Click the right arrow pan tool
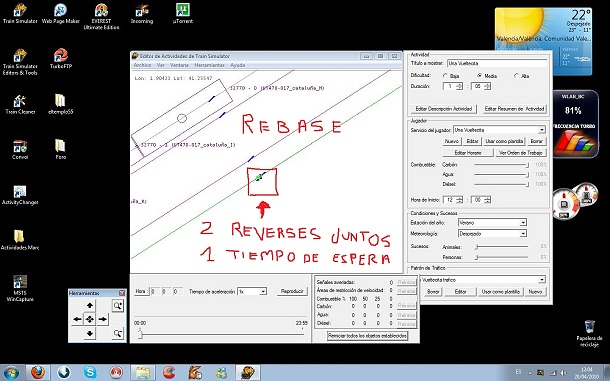The image size is (610, 381). (103, 319)
